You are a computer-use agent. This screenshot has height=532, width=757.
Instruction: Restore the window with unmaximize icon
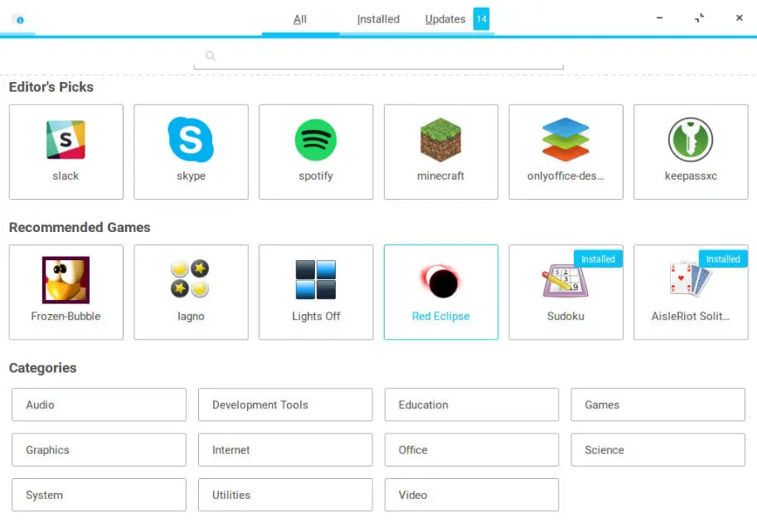[700, 18]
